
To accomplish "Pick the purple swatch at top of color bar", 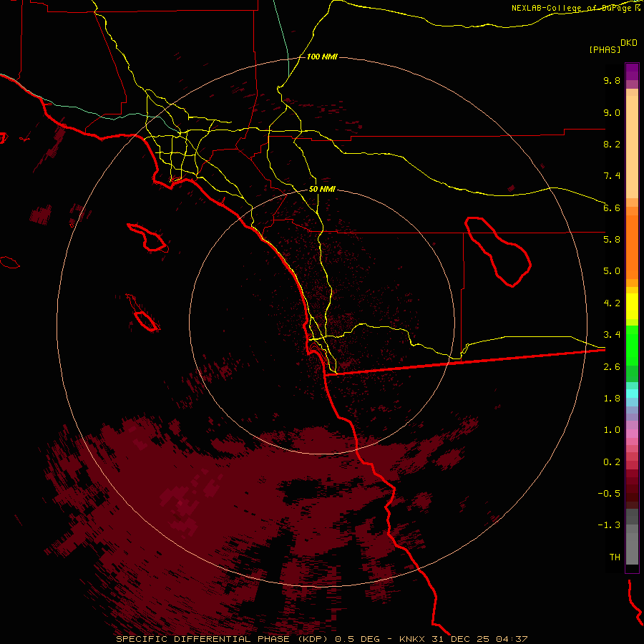I will click(x=632, y=72).
